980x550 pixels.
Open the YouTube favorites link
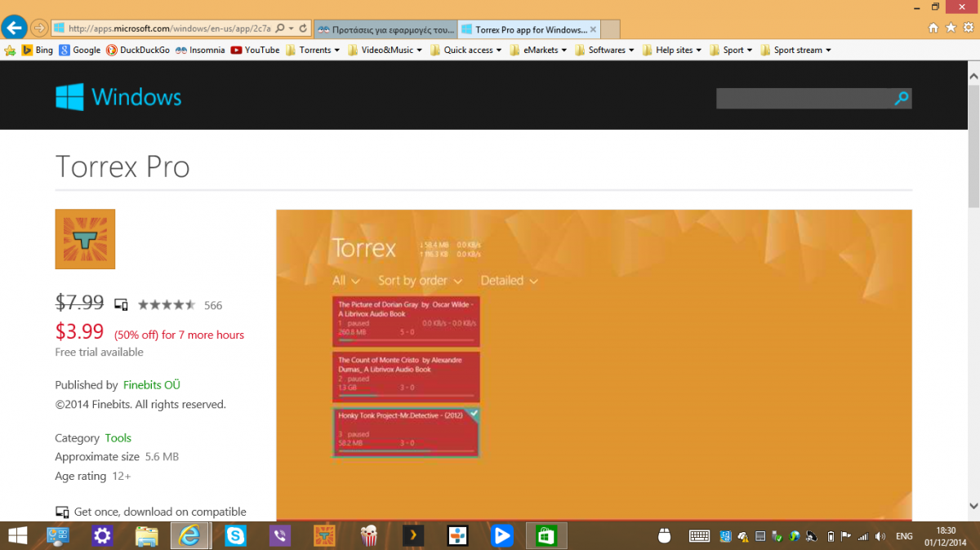click(x=255, y=50)
